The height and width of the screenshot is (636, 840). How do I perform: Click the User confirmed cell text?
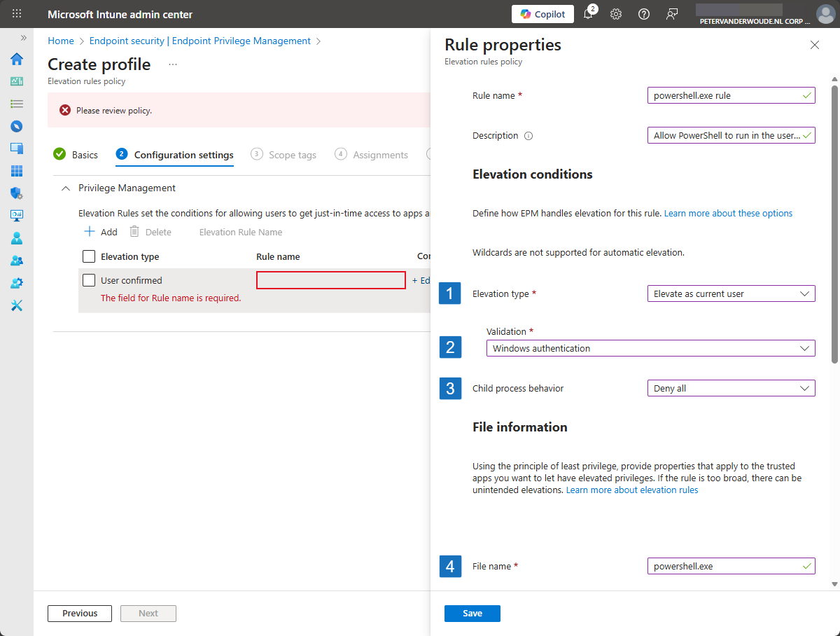[x=131, y=280]
